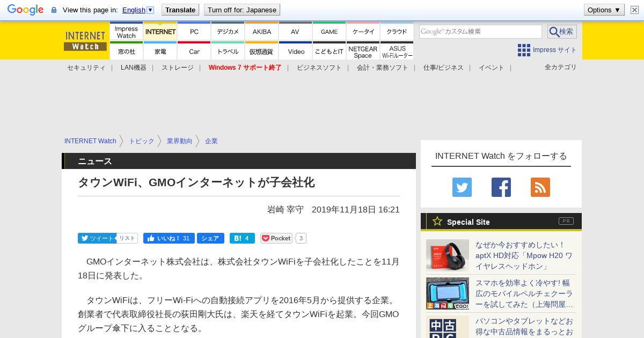644x338 pixels.
Task: Open the こどもとIT tab
Action: 330,51
